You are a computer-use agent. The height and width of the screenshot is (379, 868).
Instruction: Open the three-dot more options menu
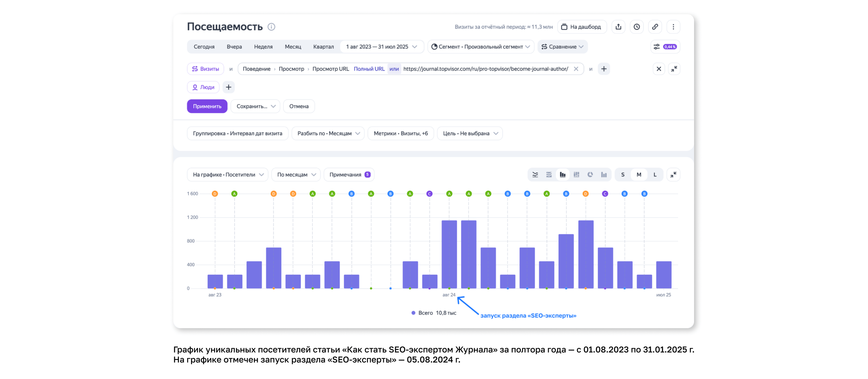[x=673, y=27]
